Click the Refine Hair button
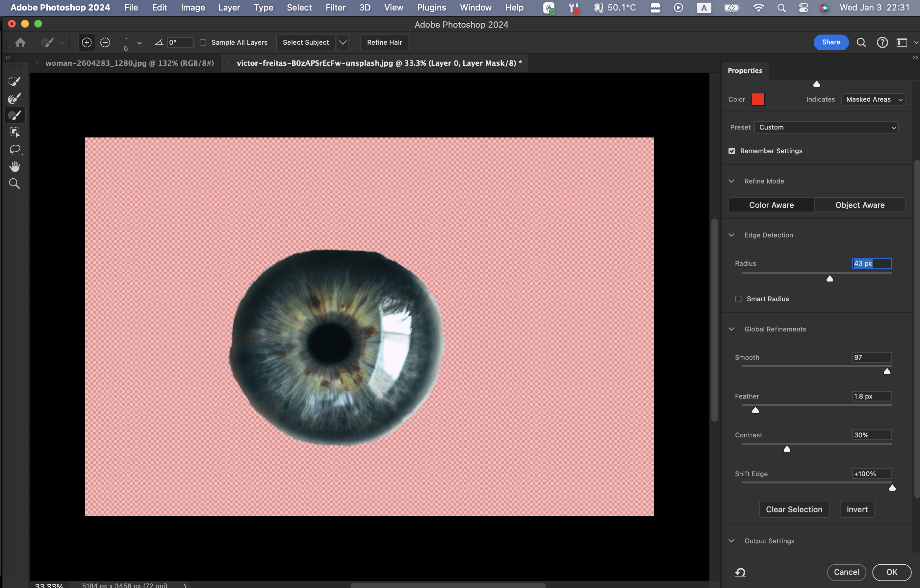This screenshot has width=920, height=588. point(384,42)
